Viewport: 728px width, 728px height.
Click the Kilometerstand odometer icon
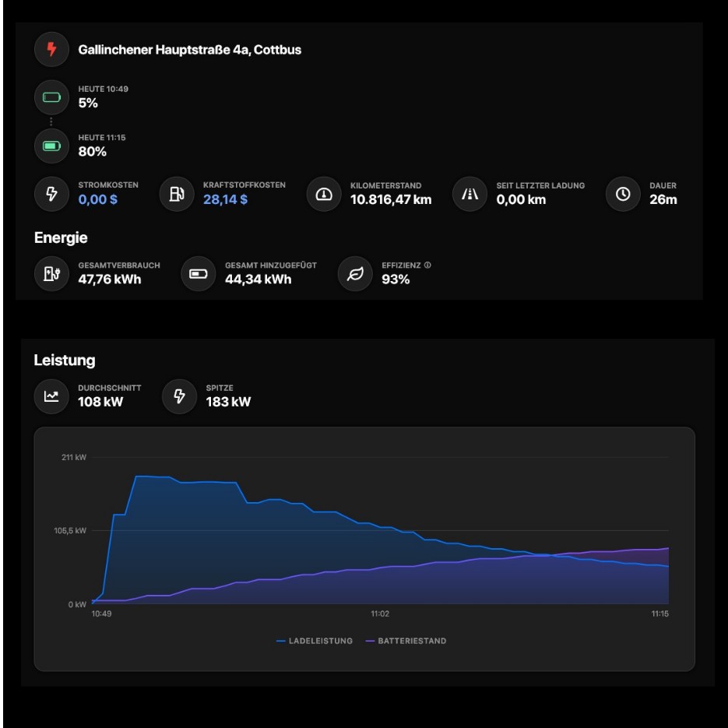324,194
